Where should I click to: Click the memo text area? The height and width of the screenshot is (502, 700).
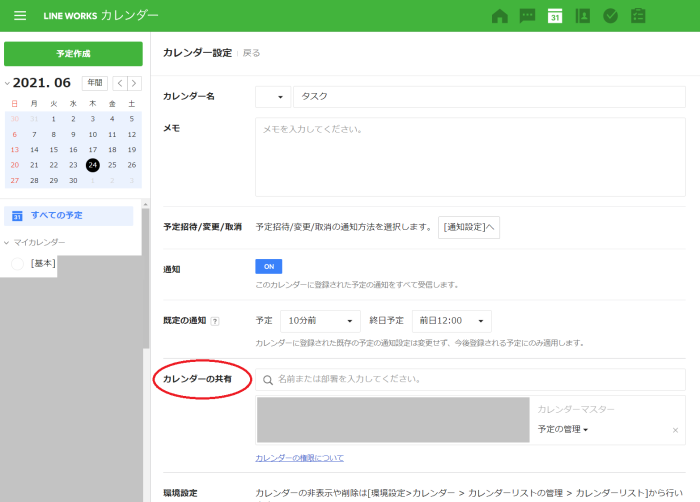pos(470,157)
